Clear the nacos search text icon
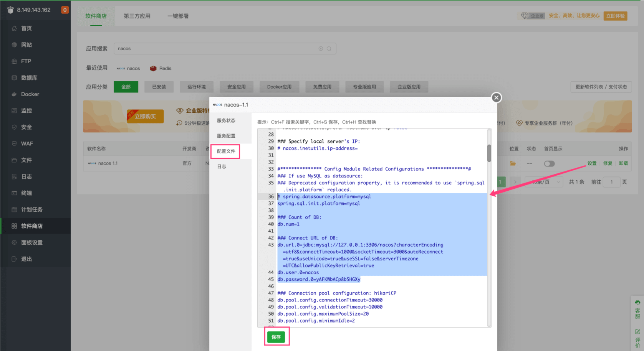Image resolution: width=644 pixels, height=351 pixels. (321, 49)
